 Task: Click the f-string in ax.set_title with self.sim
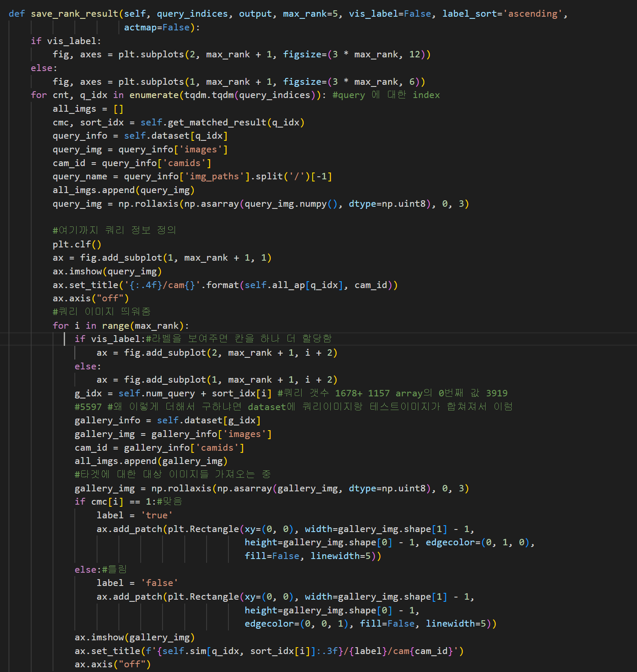coord(302,651)
